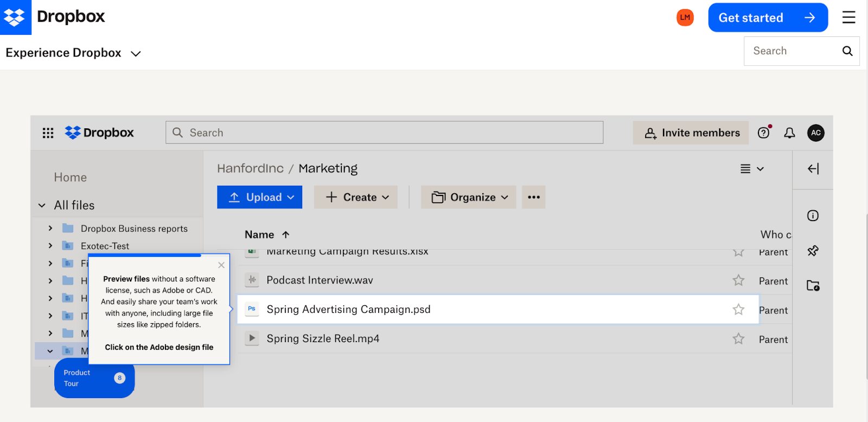Image resolution: width=868 pixels, height=422 pixels.
Task: Open the notifications bell
Action: [789, 133]
